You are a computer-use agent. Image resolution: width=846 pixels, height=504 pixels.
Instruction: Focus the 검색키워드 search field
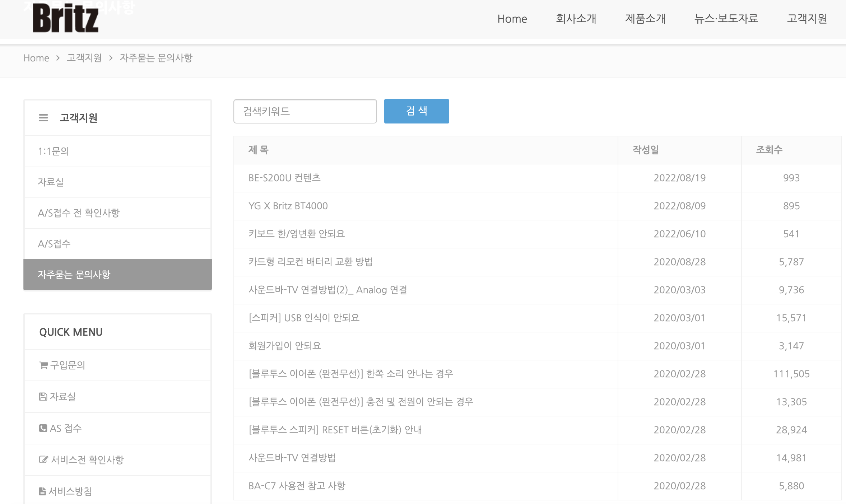305,111
